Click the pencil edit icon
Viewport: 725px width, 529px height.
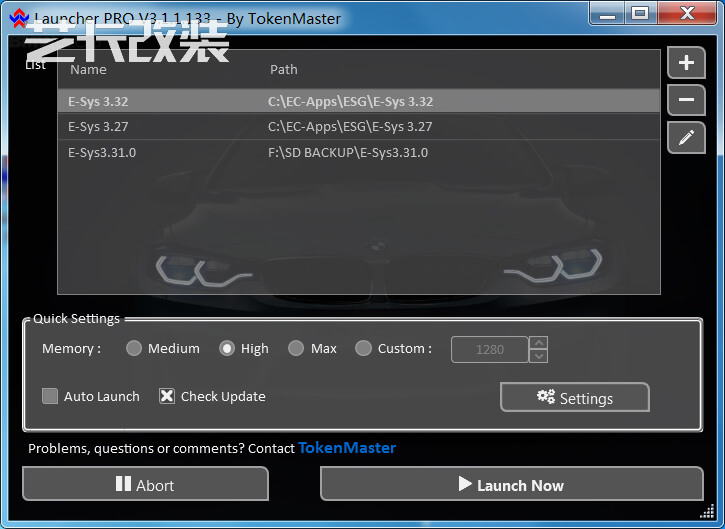coord(686,138)
